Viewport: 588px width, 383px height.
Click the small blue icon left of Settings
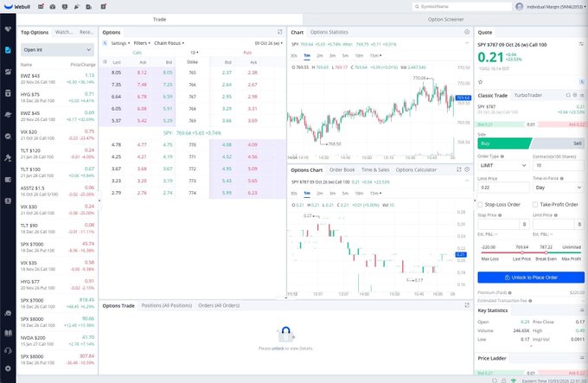(105, 43)
